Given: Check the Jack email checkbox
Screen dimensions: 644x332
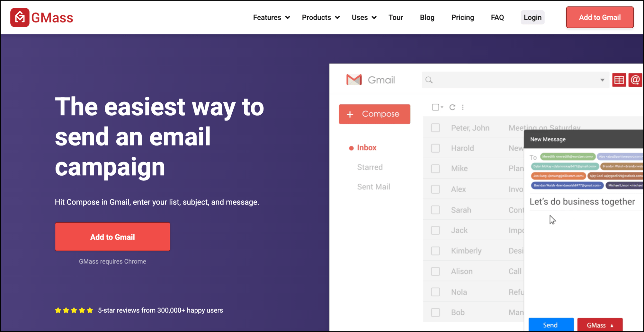Looking at the screenshot, I should [435, 230].
